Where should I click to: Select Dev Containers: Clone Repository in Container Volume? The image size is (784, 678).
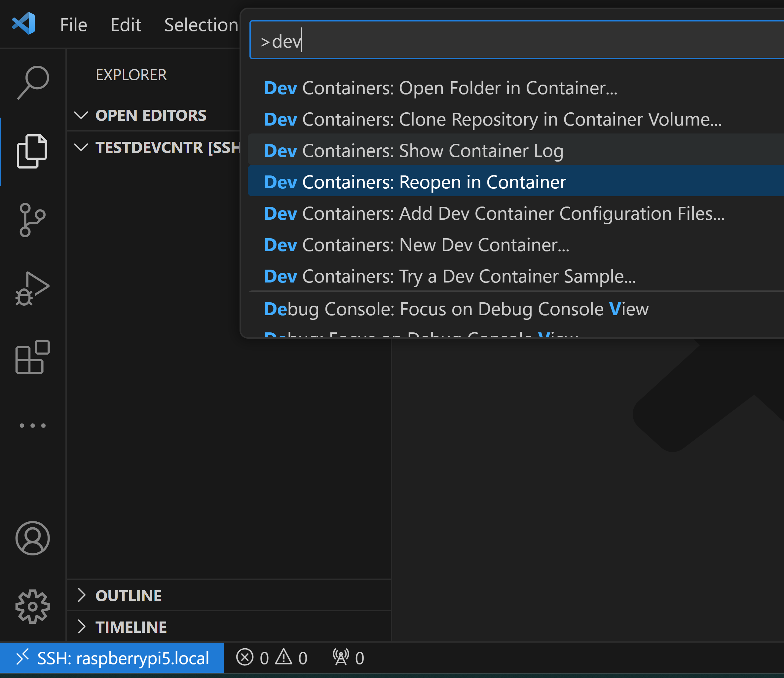pos(516,120)
